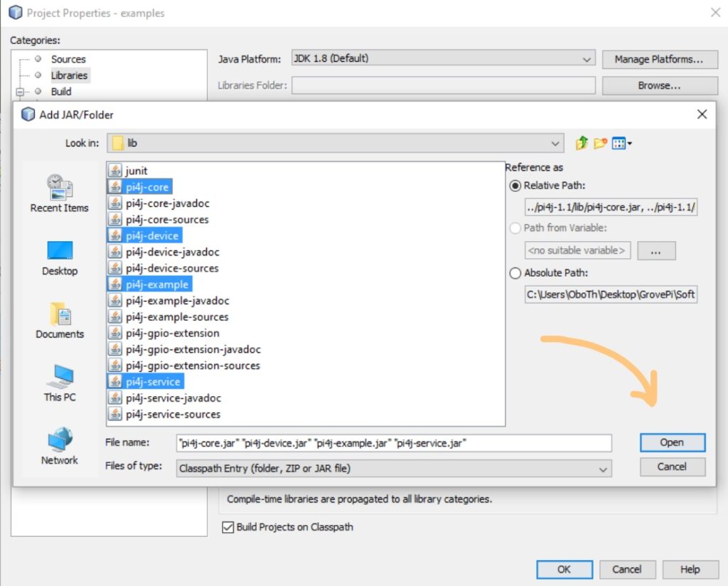Click the pi4j-gpio-extension-javadoc jar icon

click(115, 349)
